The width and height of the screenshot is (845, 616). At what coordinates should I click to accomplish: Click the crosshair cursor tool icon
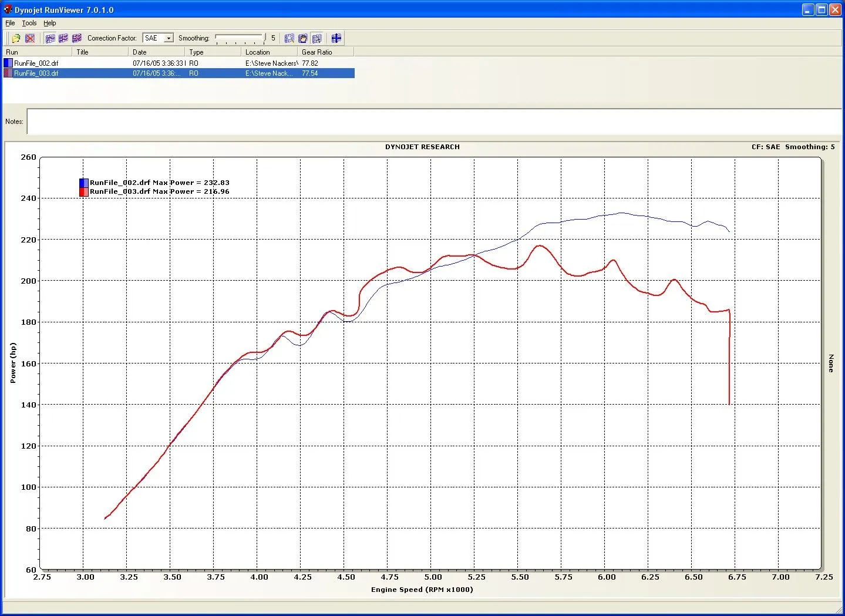click(336, 38)
